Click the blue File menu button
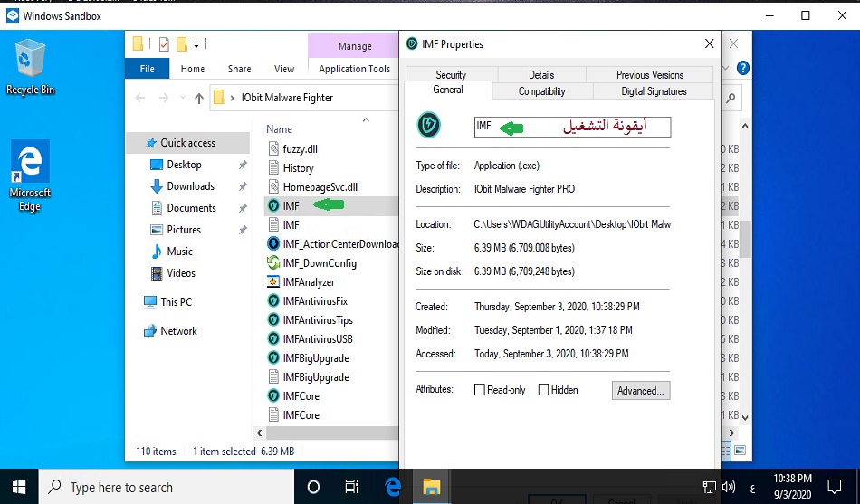 [147, 69]
